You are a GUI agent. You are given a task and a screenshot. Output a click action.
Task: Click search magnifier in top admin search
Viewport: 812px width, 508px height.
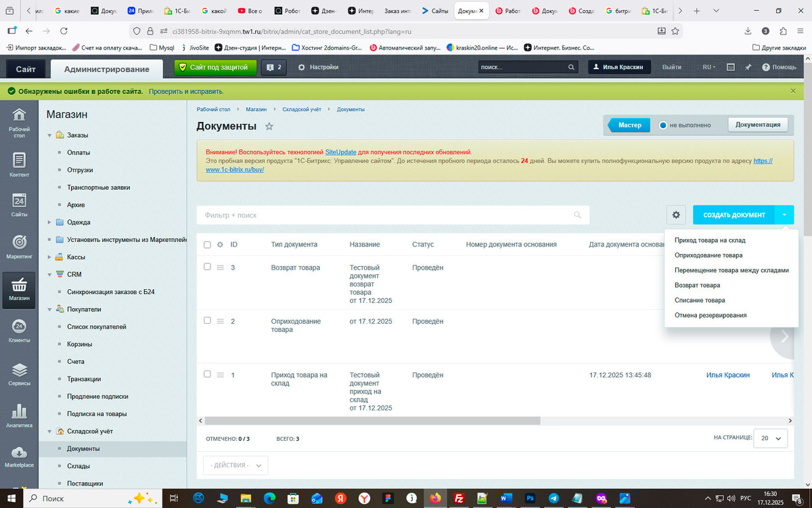(572, 67)
